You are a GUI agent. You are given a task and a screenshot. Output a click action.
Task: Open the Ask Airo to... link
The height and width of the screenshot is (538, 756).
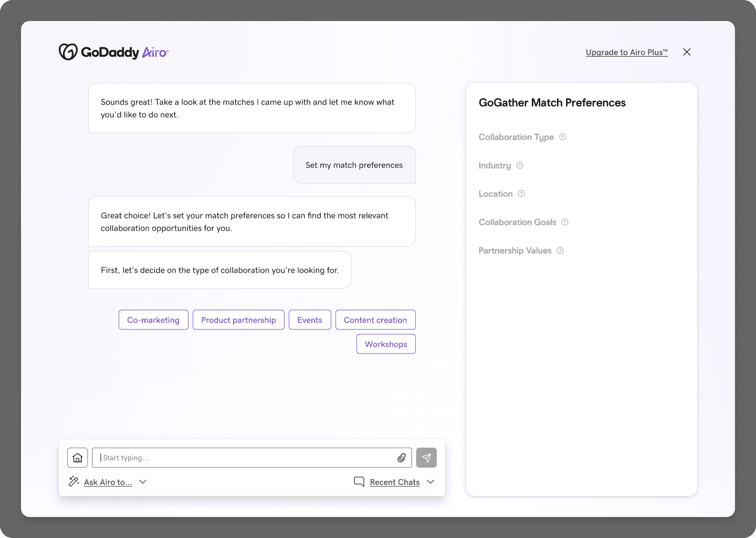tap(108, 482)
